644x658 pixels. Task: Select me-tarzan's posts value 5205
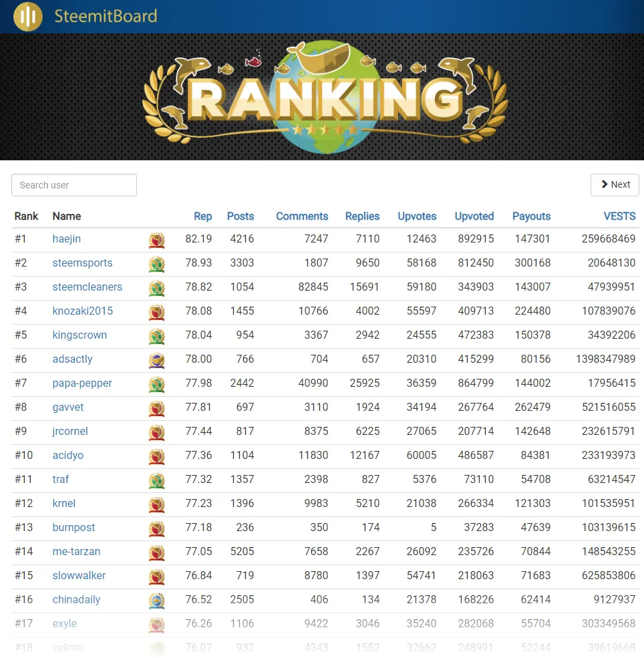pyautogui.click(x=242, y=551)
